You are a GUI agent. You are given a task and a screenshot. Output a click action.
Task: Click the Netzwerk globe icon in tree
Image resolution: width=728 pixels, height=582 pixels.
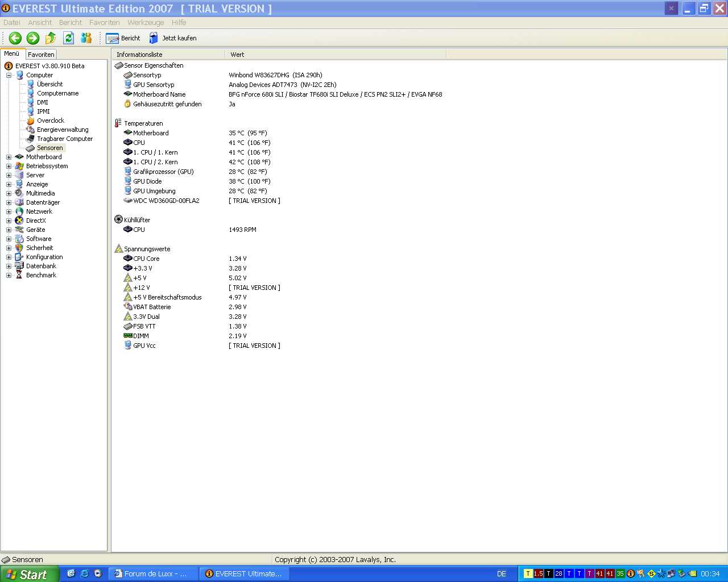coord(19,211)
